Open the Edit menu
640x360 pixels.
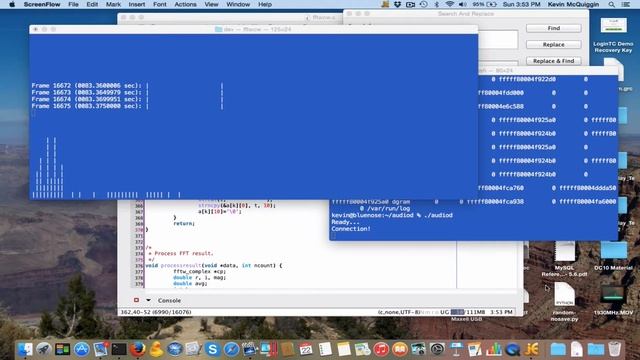coord(92,4)
